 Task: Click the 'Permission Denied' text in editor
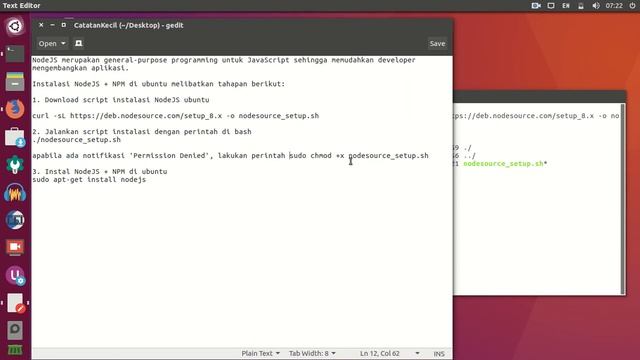coord(169,156)
